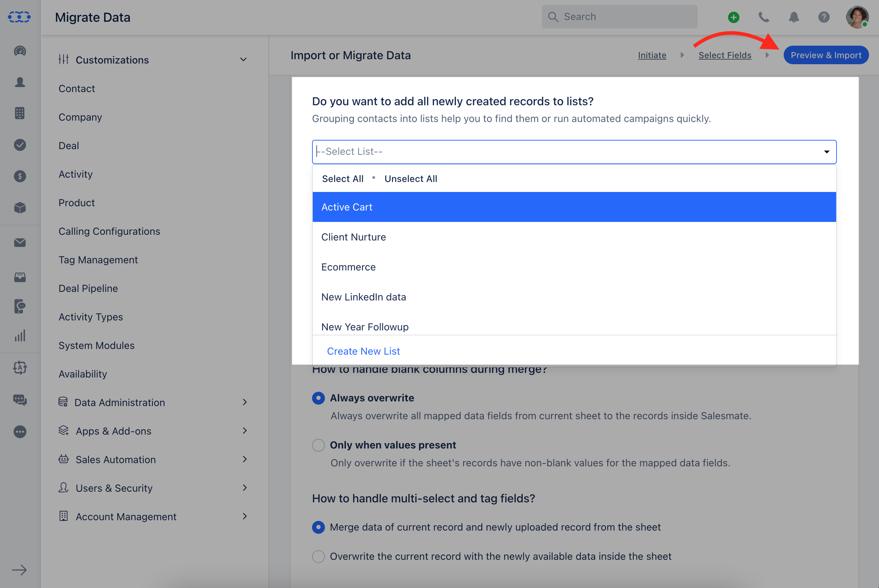Click the Customizations sliders icon
This screenshot has height=588, width=879.
[64, 59]
